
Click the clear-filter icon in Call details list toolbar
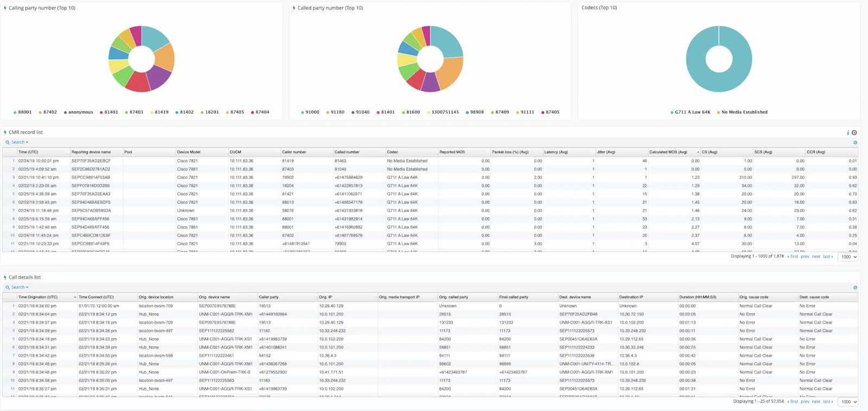pos(855,287)
